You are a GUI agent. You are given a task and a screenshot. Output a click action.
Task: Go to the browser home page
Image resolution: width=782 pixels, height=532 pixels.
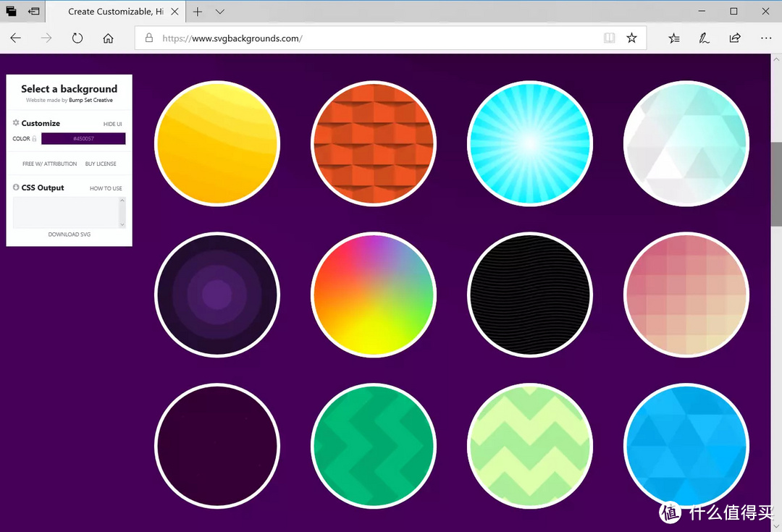(108, 38)
